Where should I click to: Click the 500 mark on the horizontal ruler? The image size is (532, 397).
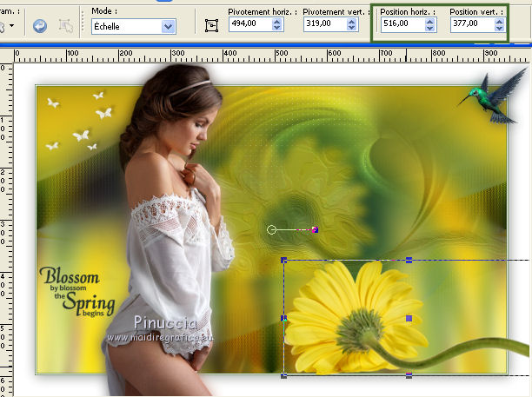point(282,53)
